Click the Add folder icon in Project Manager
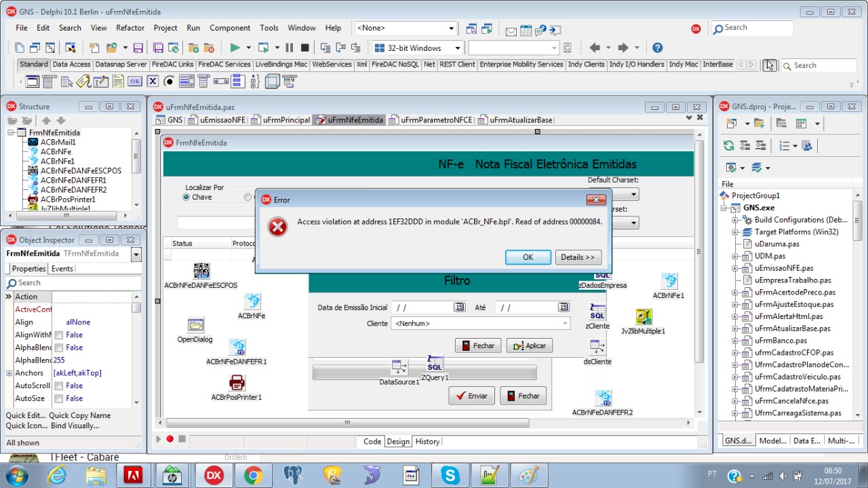The image size is (868, 488). pos(759,124)
